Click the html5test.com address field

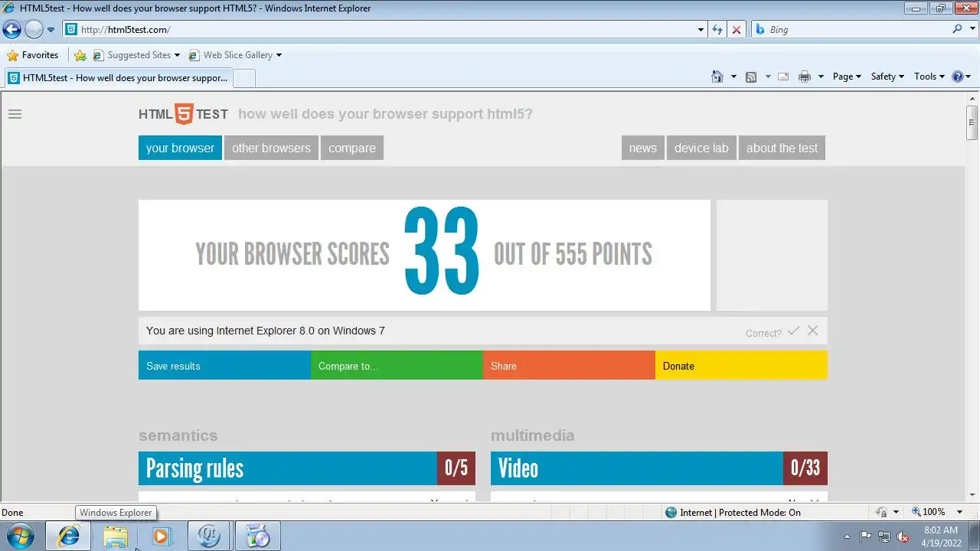(x=379, y=30)
